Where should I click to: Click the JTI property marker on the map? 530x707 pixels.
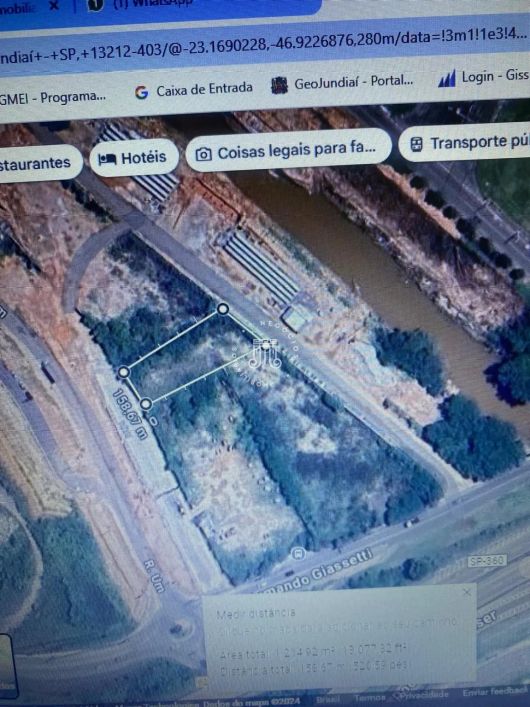[x=266, y=354]
